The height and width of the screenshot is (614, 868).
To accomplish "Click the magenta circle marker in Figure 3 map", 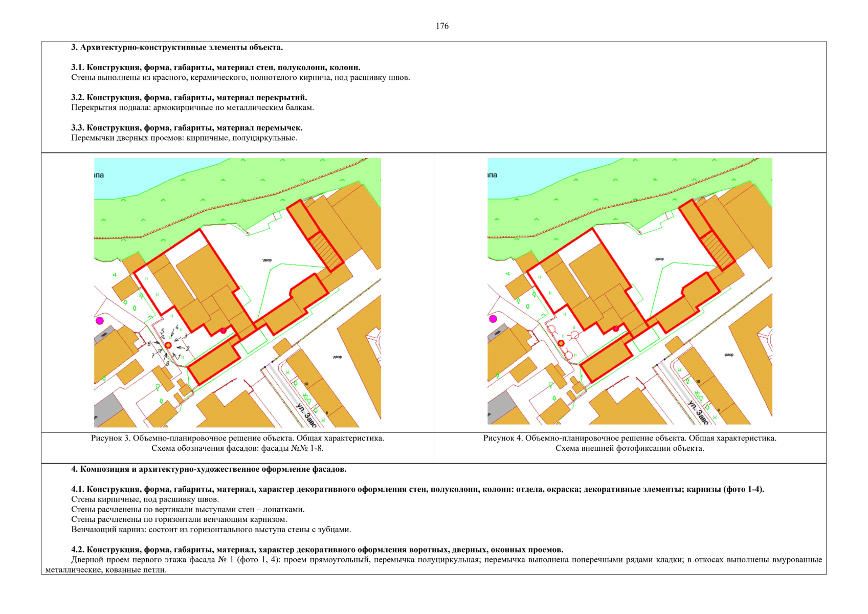I will [100, 320].
